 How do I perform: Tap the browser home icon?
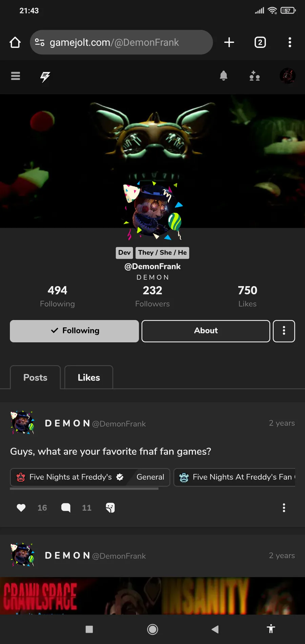tap(15, 42)
